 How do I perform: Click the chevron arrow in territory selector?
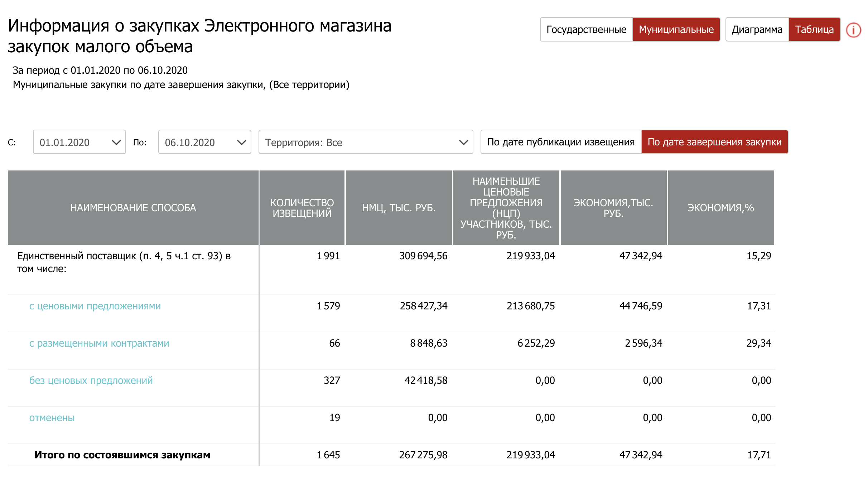point(463,143)
